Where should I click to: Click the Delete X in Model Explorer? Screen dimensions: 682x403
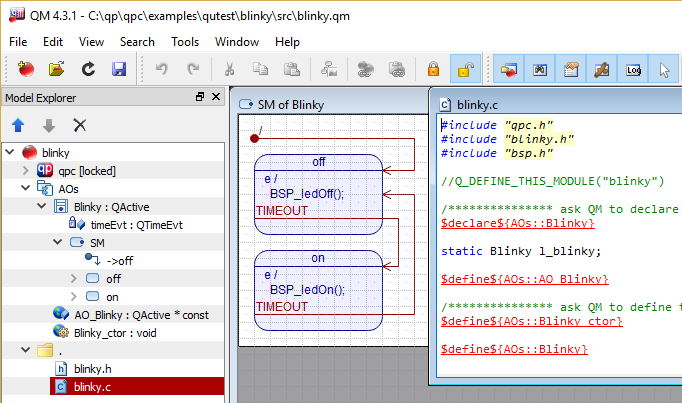(80, 125)
